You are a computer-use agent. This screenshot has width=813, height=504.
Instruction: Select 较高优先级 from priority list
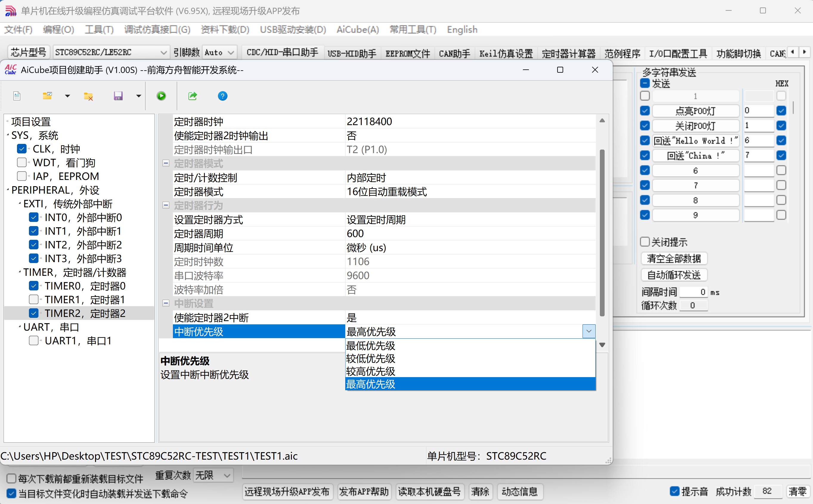click(470, 371)
